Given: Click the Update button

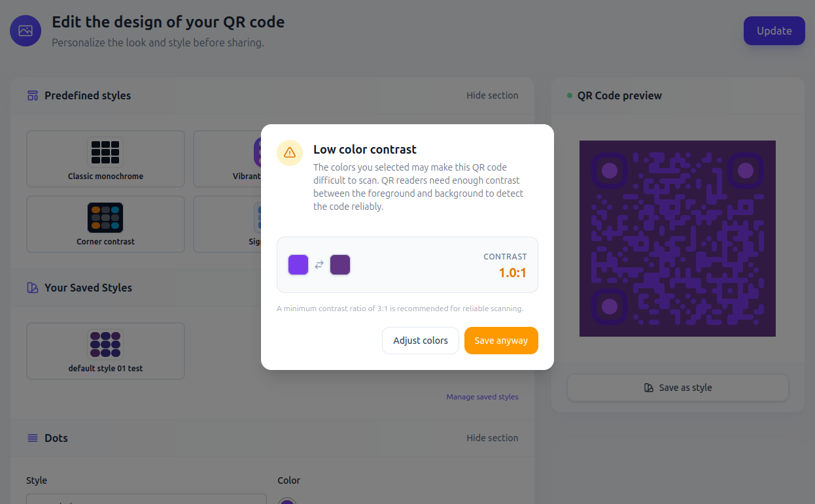Looking at the screenshot, I should (x=774, y=31).
